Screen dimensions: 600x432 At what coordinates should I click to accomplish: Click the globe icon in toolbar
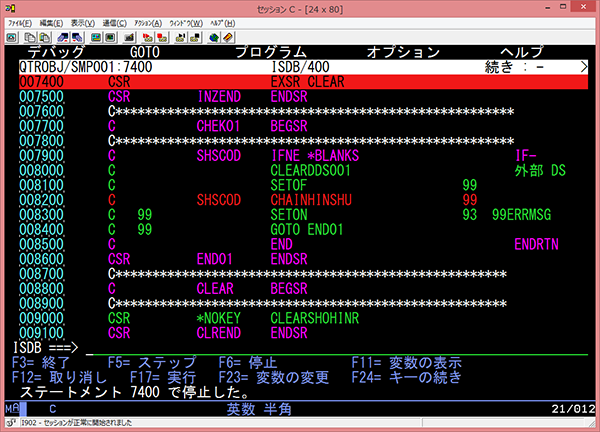point(216,36)
